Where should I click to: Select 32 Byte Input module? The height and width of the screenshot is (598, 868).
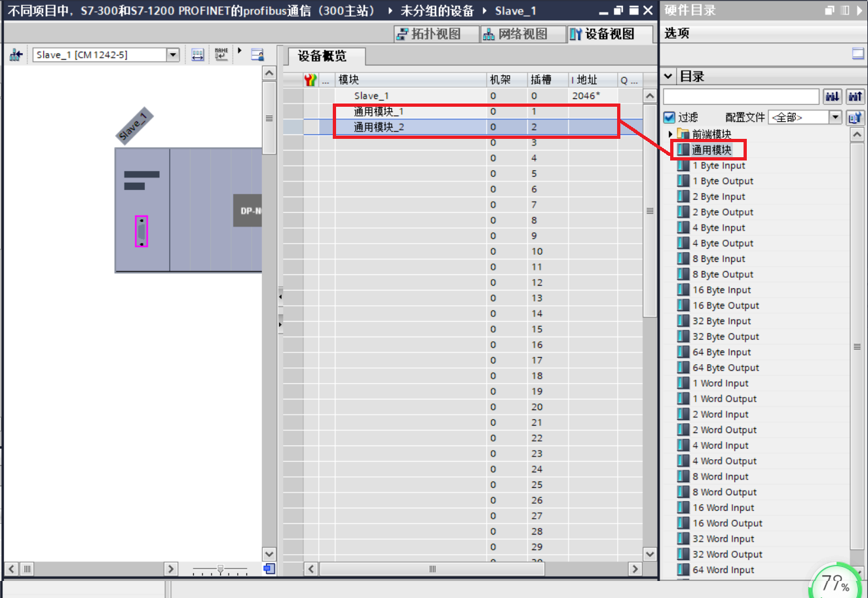click(722, 321)
